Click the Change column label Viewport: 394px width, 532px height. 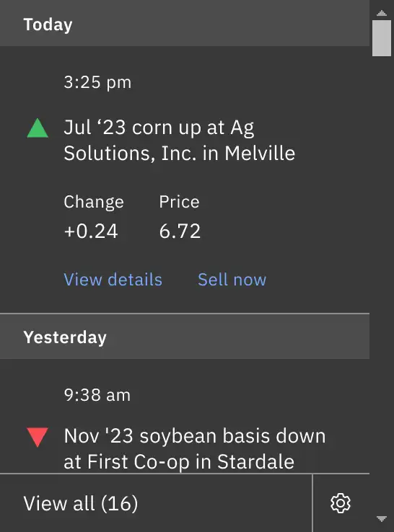coord(94,203)
